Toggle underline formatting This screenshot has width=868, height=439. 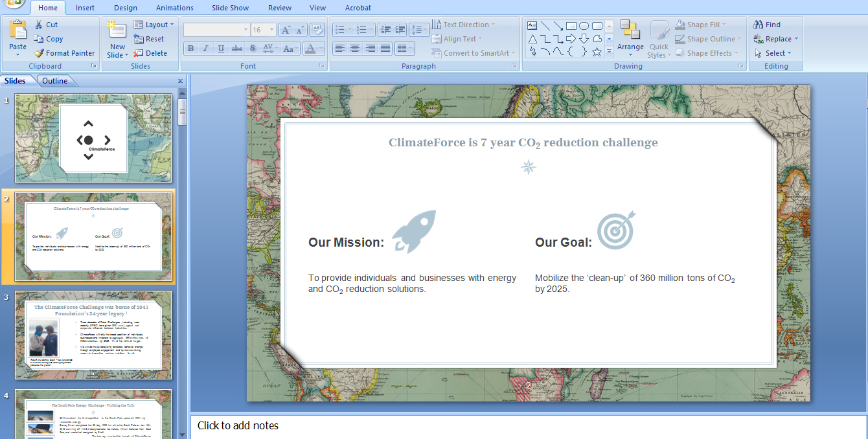222,49
